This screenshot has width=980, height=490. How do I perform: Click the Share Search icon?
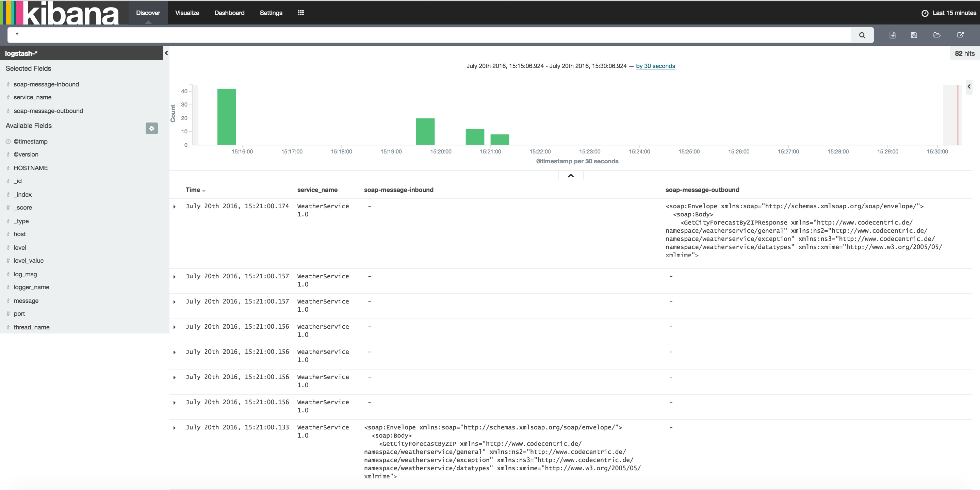(960, 35)
